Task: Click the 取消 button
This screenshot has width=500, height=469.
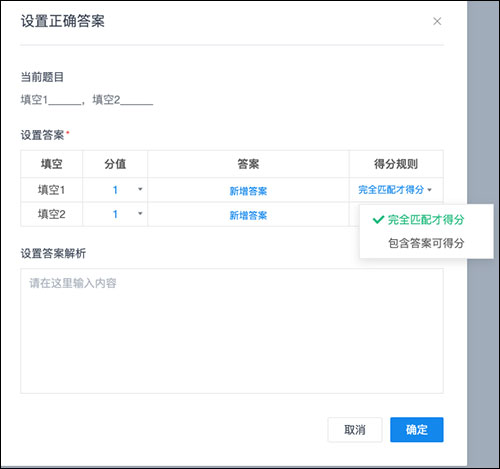Action: coord(355,430)
